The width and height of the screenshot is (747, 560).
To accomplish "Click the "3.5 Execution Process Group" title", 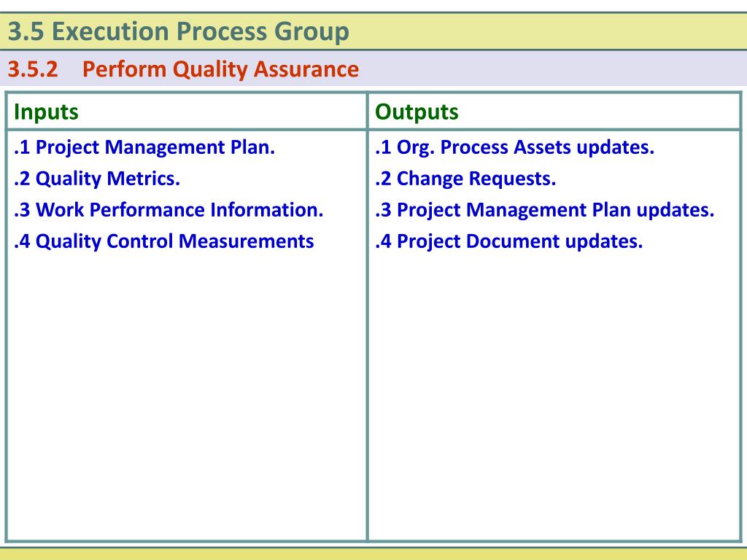I will click(x=179, y=32).
